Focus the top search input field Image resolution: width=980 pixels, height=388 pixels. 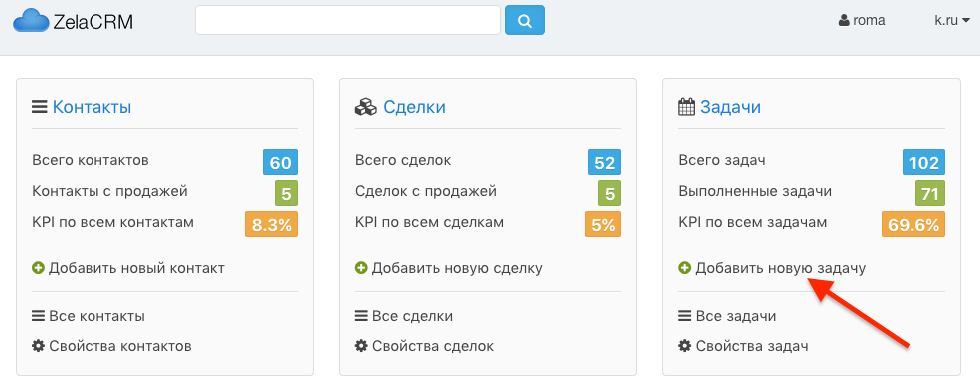point(348,21)
